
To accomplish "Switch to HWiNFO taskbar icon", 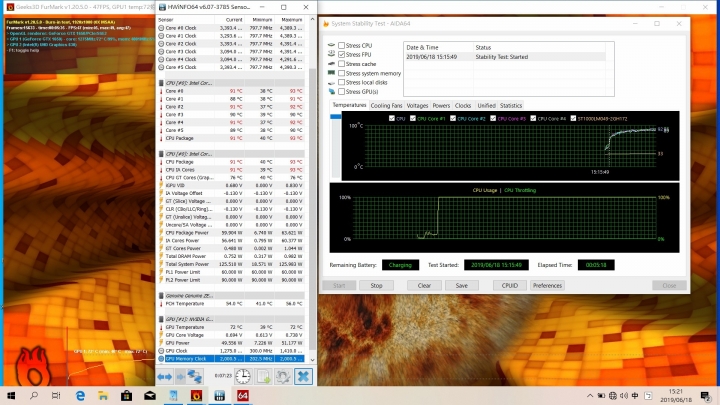I will [x=219, y=395].
